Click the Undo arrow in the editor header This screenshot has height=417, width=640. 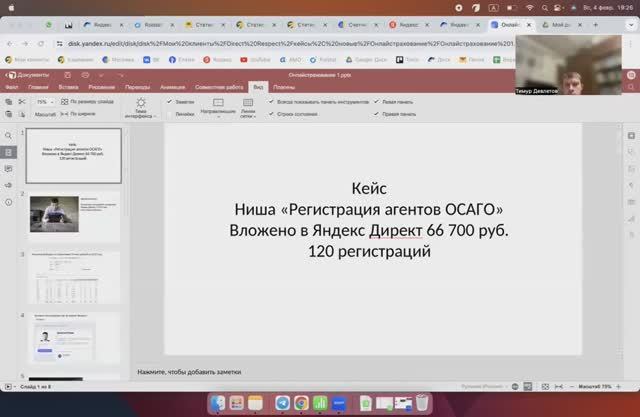pos(102,75)
